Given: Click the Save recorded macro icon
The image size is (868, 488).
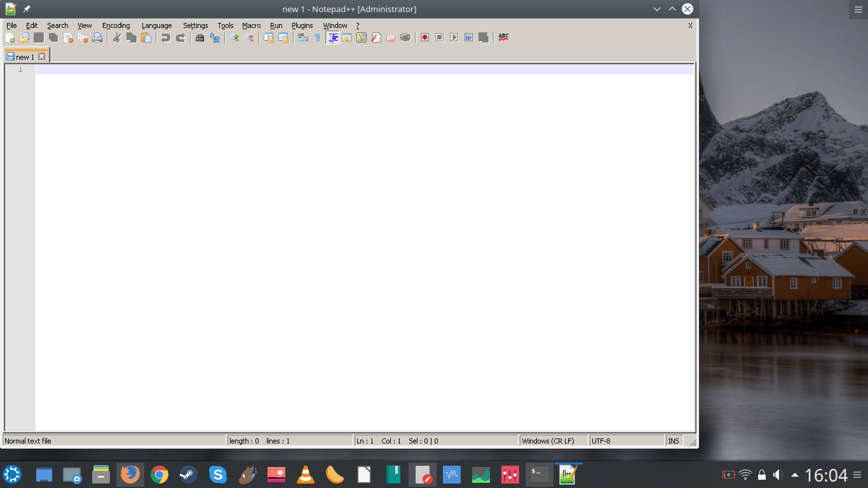Looking at the screenshot, I should [x=484, y=37].
